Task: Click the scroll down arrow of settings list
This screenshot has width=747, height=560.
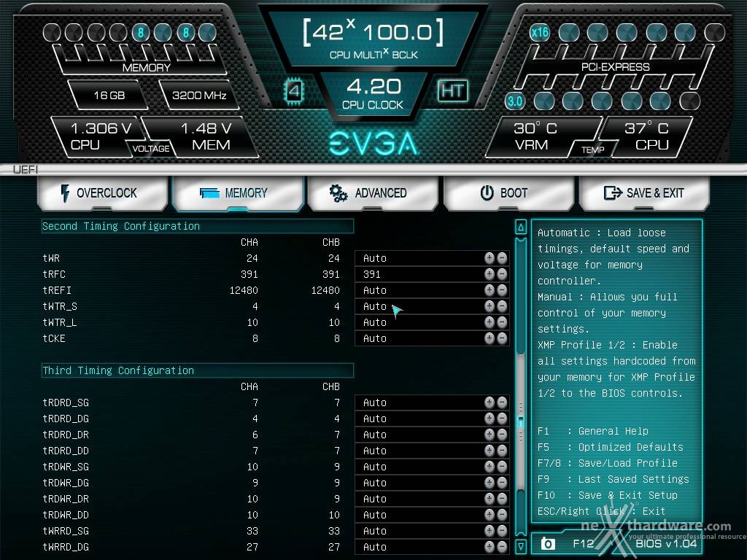Action: click(x=521, y=546)
